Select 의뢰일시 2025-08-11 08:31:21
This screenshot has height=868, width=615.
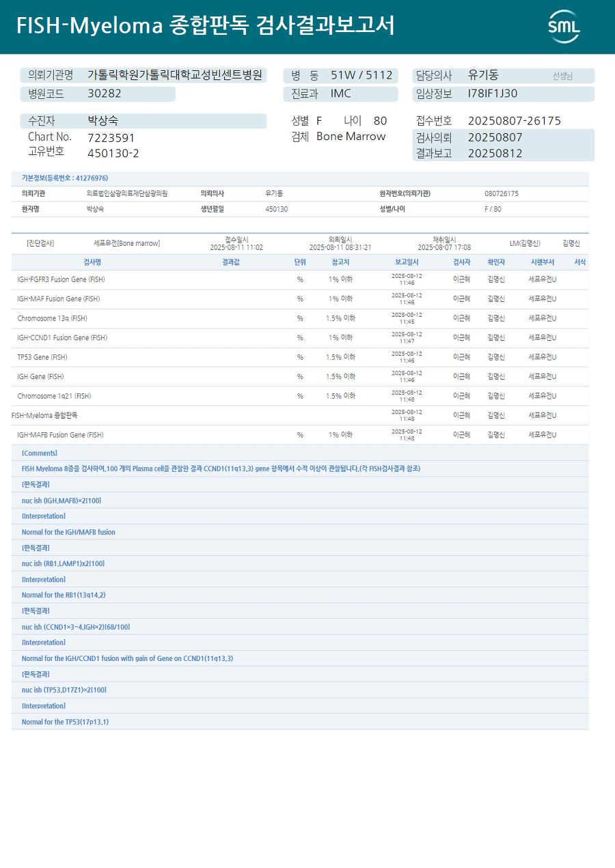point(340,244)
